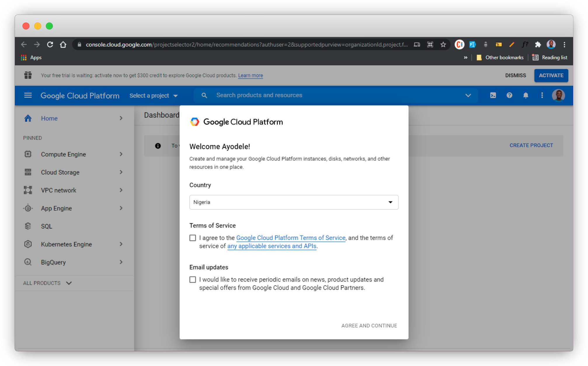588x366 pixels.
Task: Open the Select a project dropdown
Action: 154,96
